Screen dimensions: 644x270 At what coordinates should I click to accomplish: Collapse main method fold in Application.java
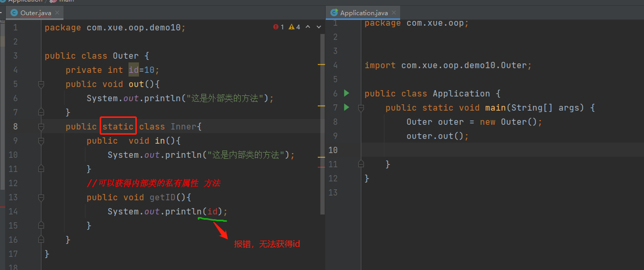(x=361, y=107)
